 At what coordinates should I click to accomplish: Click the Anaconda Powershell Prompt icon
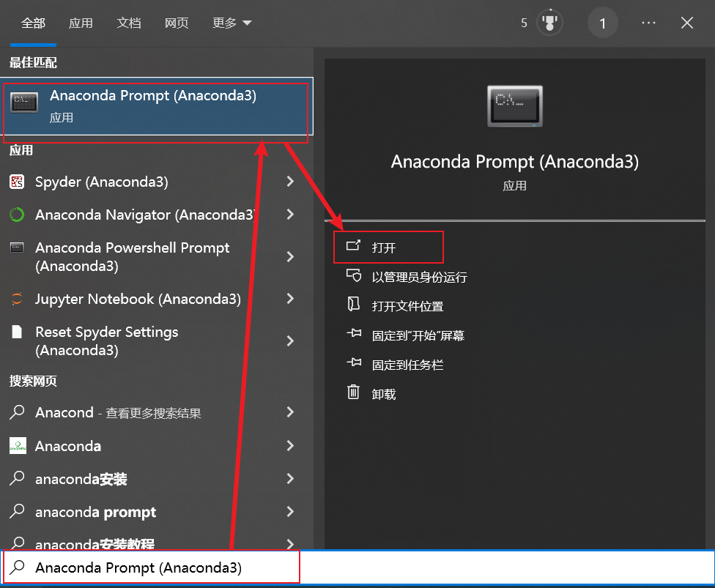click(17, 248)
